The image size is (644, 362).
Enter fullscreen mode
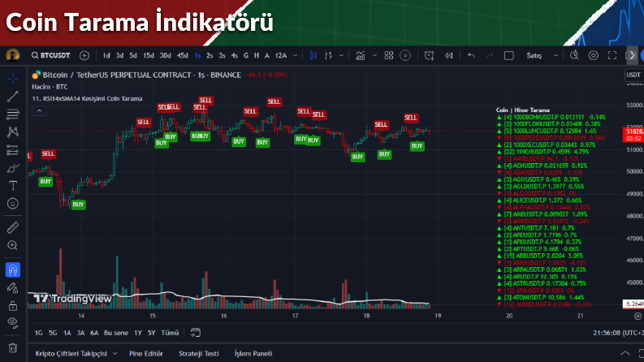pos(612,55)
